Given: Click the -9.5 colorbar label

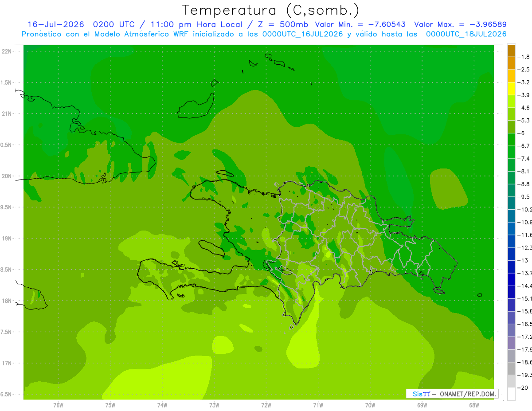Looking at the screenshot, I should coord(524,196).
